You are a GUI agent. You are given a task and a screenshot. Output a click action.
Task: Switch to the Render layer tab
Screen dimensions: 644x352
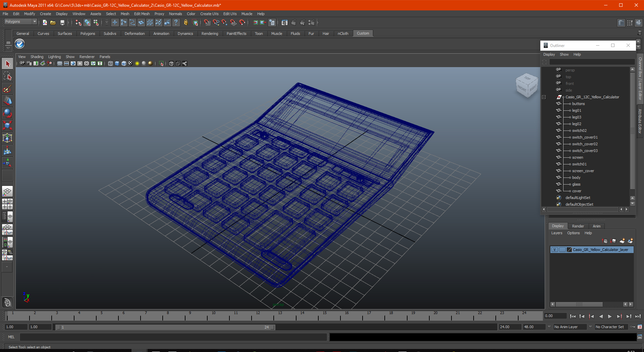coord(578,226)
